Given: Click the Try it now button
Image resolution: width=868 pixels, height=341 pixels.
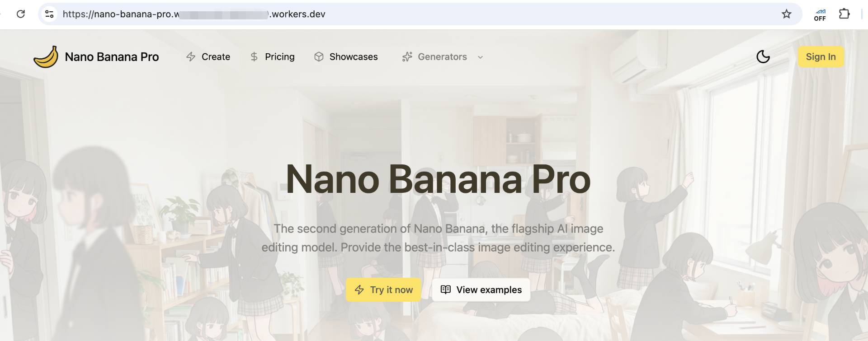Looking at the screenshot, I should pos(383,290).
